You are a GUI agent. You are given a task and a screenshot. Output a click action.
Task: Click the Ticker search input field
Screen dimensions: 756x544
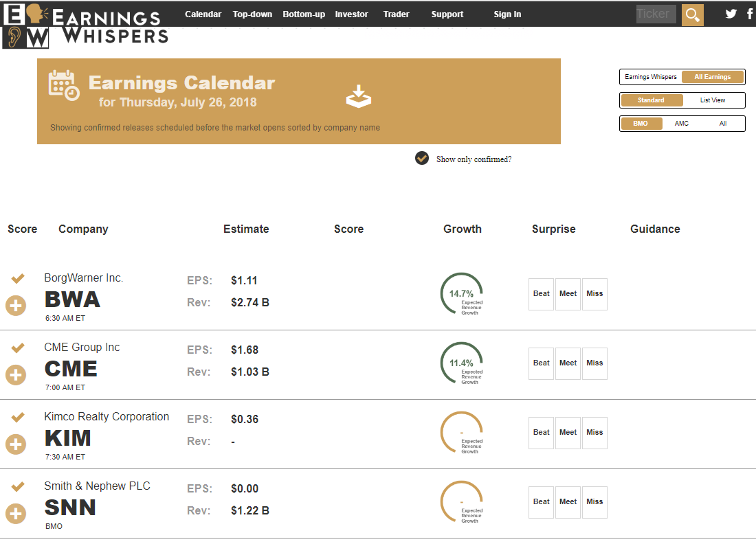pyautogui.click(x=656, y=14)
